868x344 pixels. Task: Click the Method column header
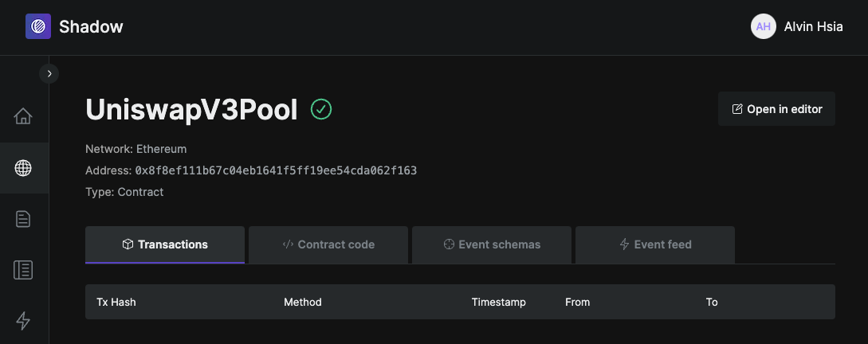303,302
